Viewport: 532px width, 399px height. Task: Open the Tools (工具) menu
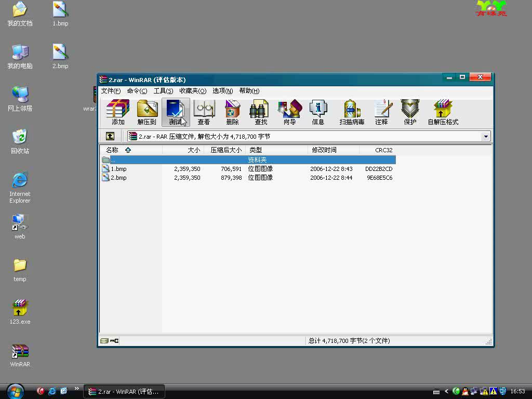163,91
